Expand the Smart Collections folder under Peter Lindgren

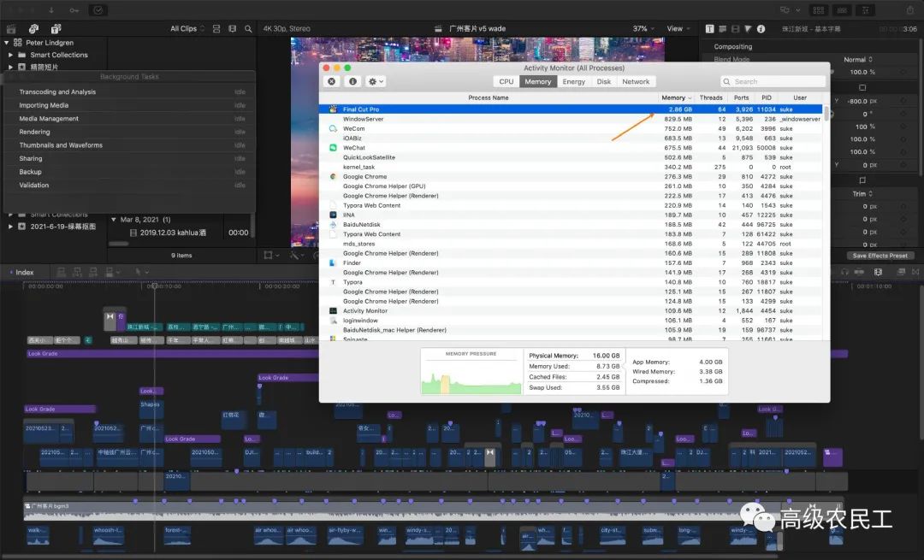10,55
